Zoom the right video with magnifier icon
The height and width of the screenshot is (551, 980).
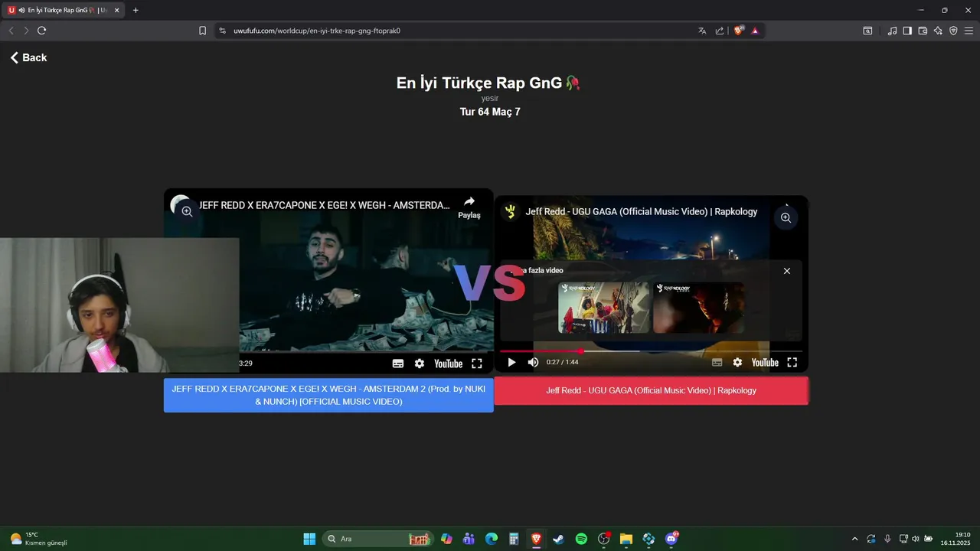pos(786,218)
